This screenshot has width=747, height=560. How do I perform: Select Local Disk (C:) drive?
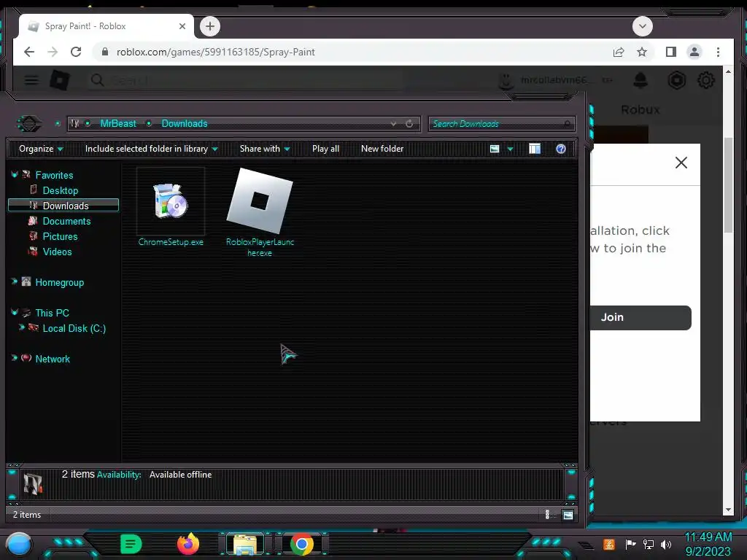click(x=74, y=329)
